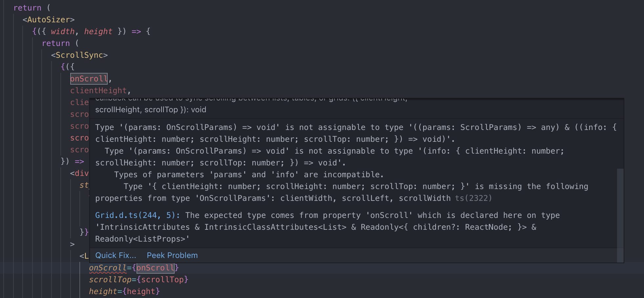This screenshot has height=298, width=644.
Task: Click the clientHeight destructured parameter
Action: click(98, 90)
